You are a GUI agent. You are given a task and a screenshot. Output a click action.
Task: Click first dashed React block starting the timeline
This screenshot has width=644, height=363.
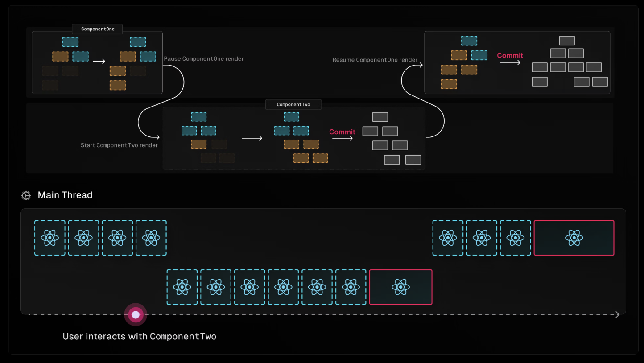coord(50,238)
